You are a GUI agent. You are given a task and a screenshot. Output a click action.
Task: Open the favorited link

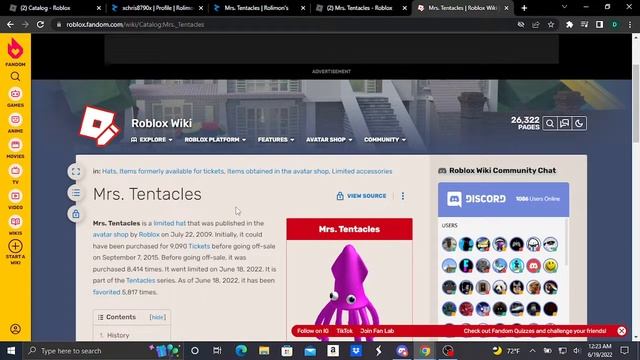[x=107, y=292]
